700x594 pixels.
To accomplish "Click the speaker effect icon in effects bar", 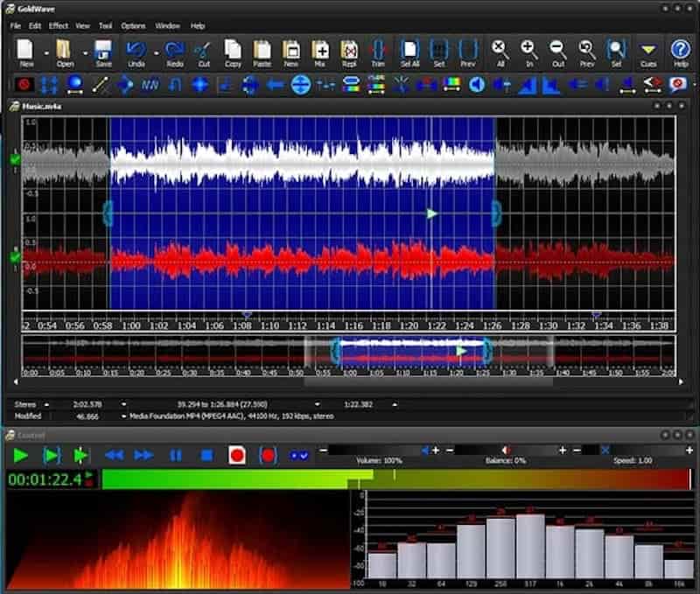I will (x=477, y=84).
